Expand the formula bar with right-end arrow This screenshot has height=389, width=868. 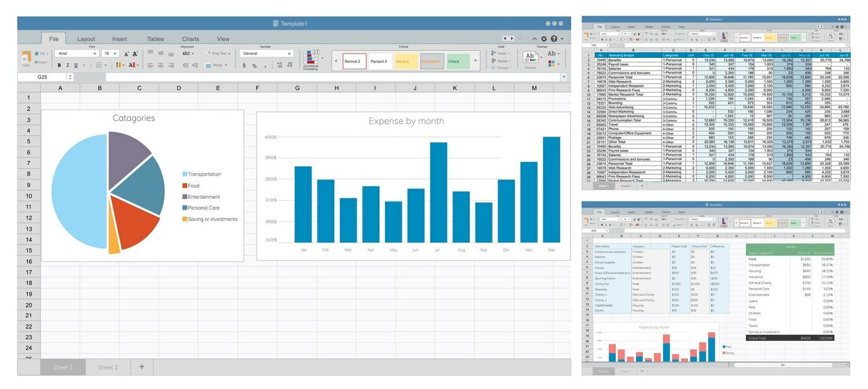click(x=564, y=77)
